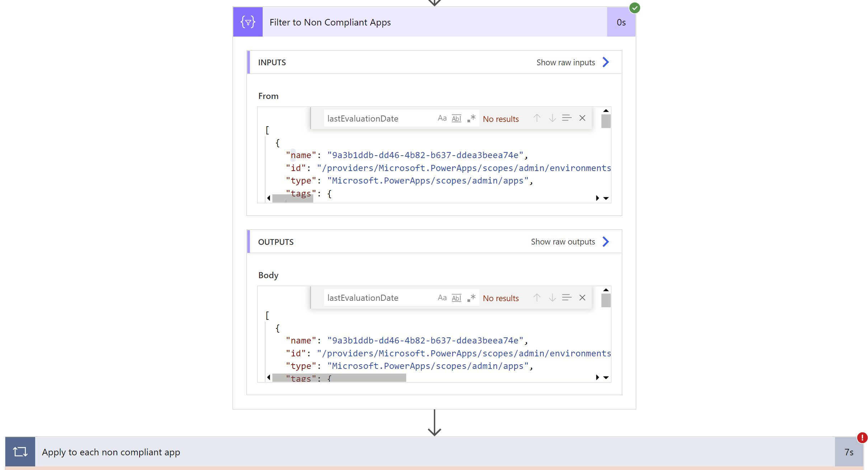Open raw outputs via Show raw outputs link
The height and width of the screenshot is (470, 868).
point(563,242)
